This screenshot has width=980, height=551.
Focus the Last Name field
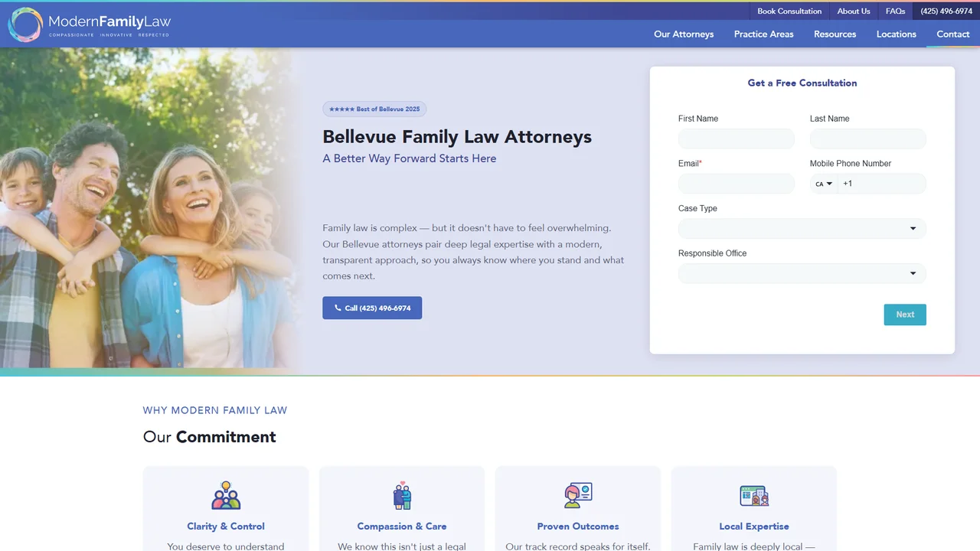tap(868, 139)
